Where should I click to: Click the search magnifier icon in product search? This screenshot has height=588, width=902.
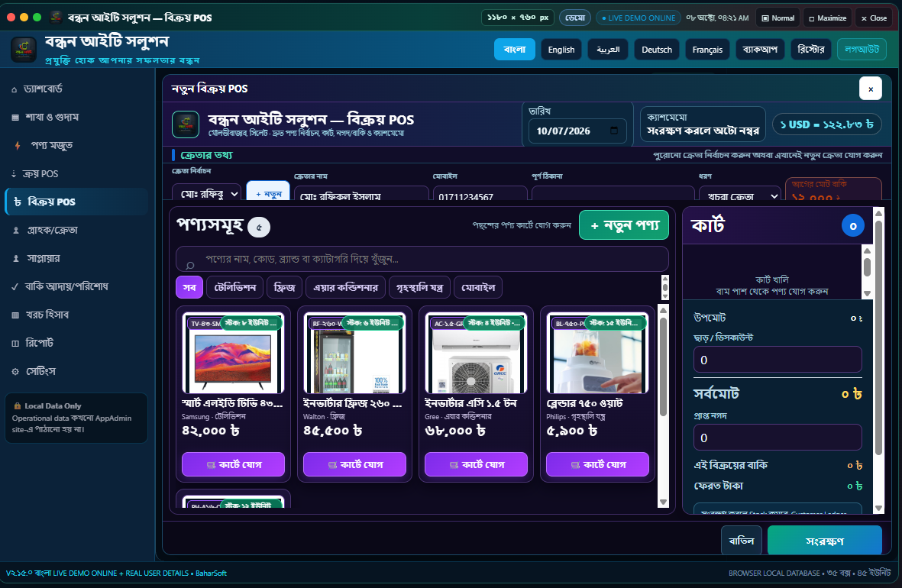pyautogui.click(x=190, y=265)
